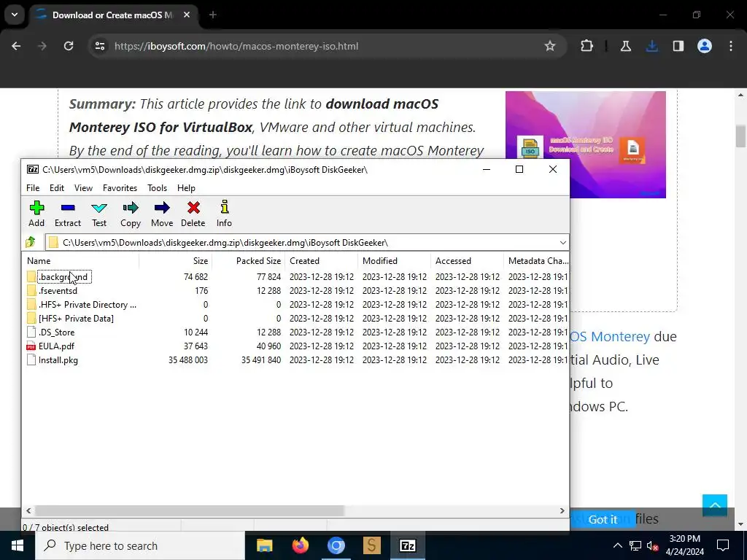Go up one folder level in 7-Zip
This screenshot has width=747, height=560.
click(31, 242)
